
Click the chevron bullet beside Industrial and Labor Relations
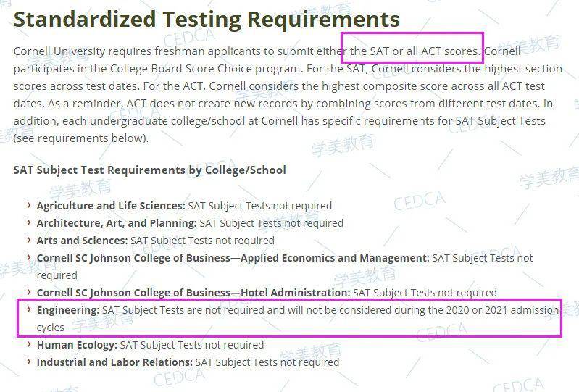point(29,362)
